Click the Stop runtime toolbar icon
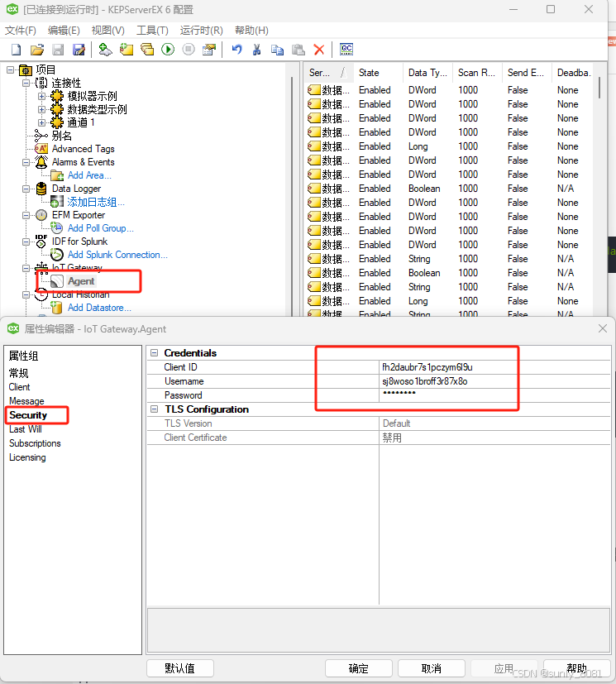 pos(189,50)
